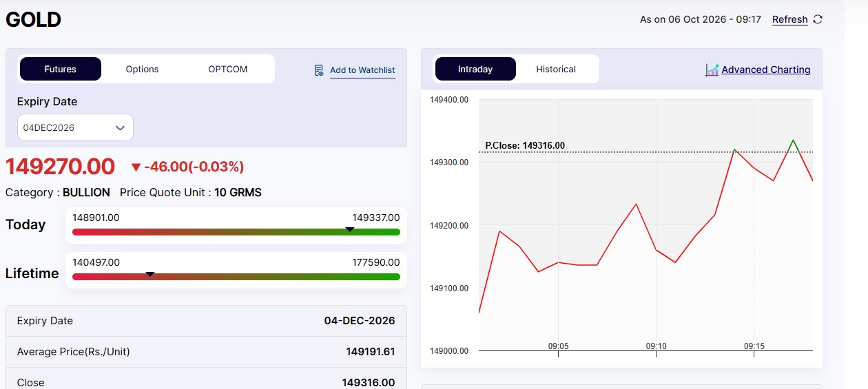Click the 09:05 time axis label
Viewport: 868px width, 389px height.
coord(558,346)
